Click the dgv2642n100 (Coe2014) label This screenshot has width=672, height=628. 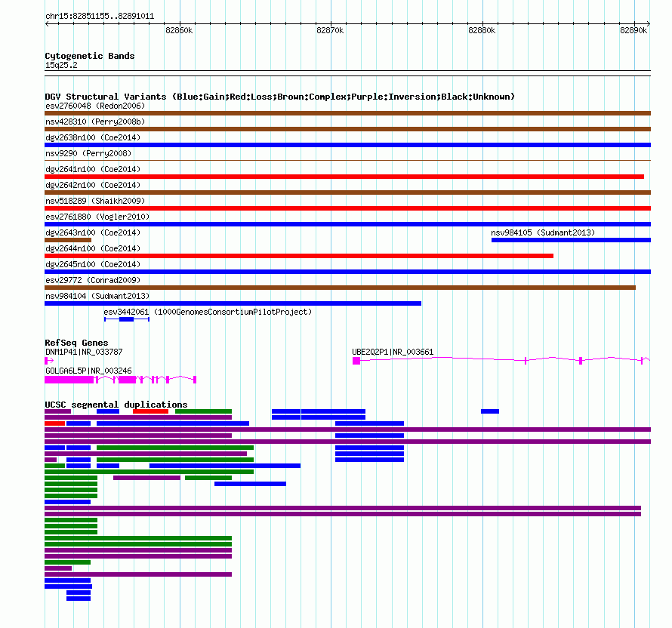pyautogui.click(x=93, y=185)
